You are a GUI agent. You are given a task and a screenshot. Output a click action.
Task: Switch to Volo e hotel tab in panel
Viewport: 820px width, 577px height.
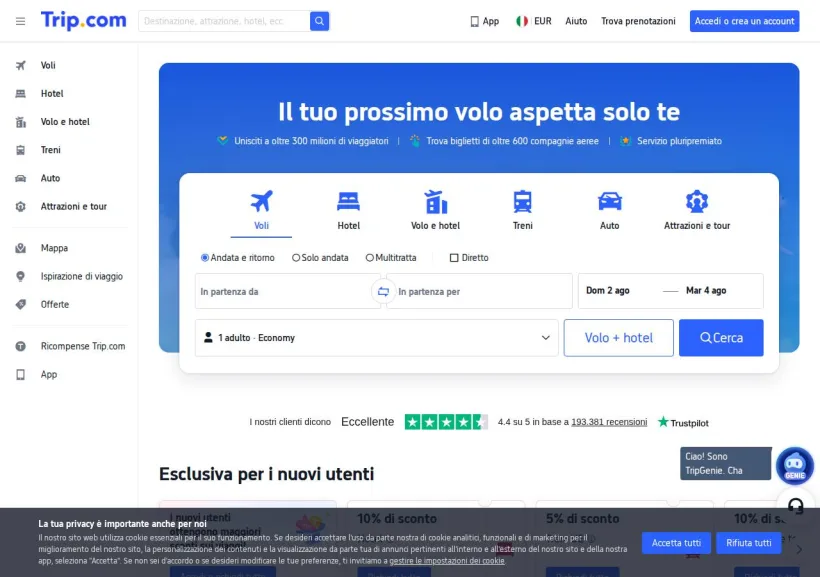point(435,212)
